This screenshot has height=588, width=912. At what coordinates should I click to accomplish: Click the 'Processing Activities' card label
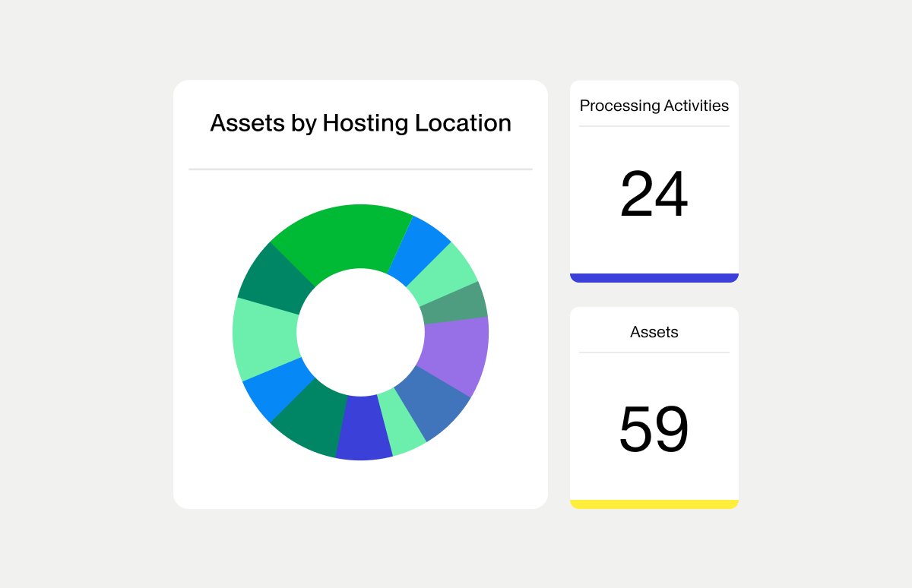click(654, 106)
